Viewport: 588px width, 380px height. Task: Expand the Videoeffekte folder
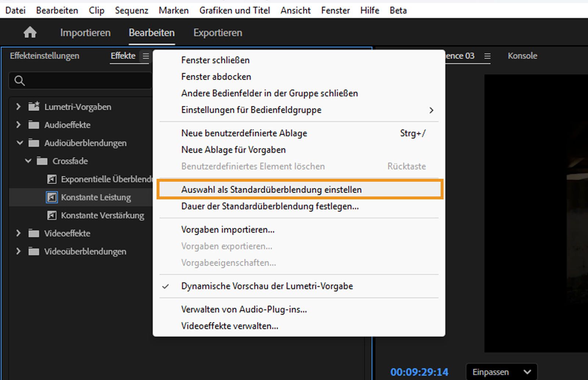pos(18,233)
